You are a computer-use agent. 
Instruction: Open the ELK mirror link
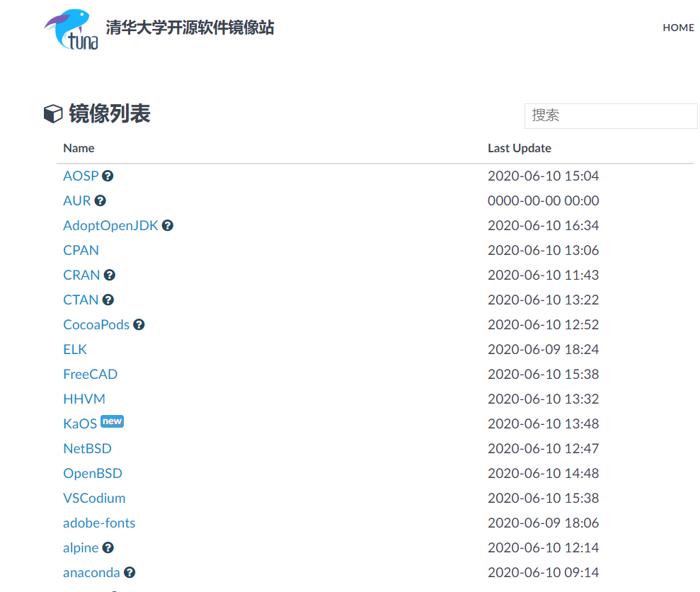coord(75,349)
